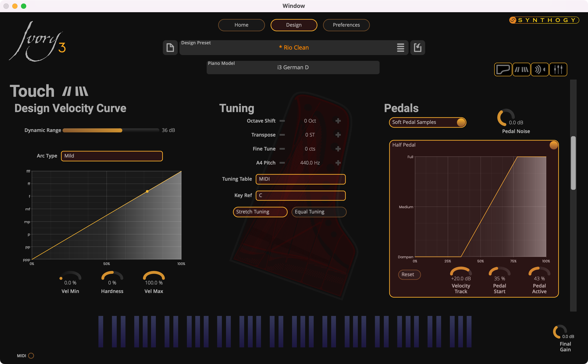Screen dimensions: 588x364
Task: Open the Key Ref dropdown
Action: point(301,196)
